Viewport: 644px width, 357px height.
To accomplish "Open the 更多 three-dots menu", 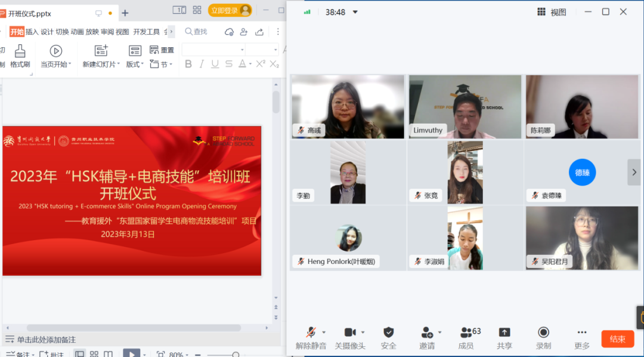I will [582, 333].
